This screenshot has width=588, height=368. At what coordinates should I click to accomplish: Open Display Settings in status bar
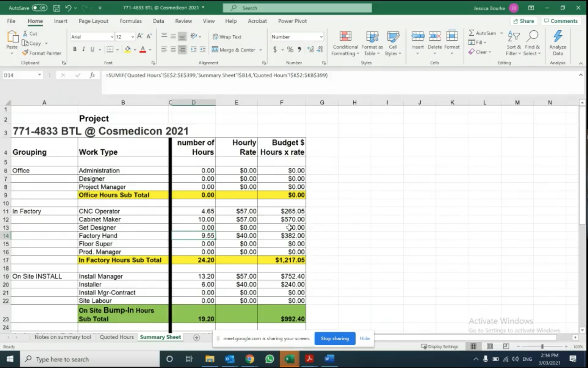point(440,346)
